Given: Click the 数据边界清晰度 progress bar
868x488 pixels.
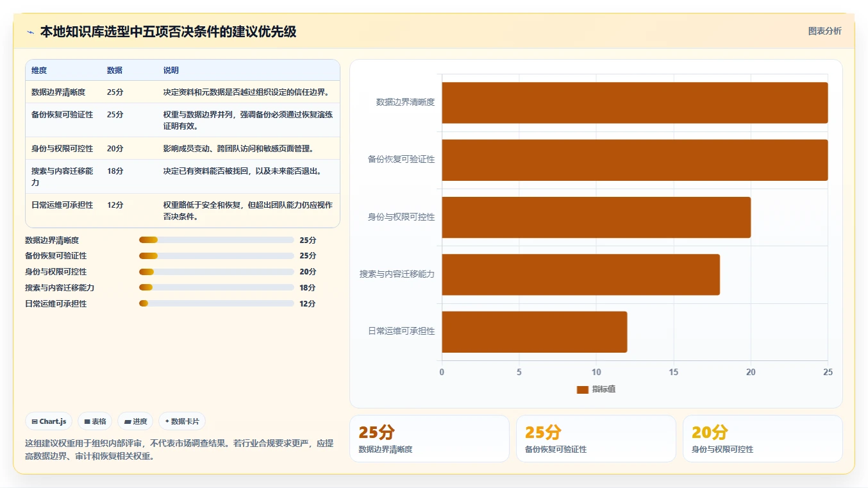Looking at the screenshot, I should tap(216, 240).
